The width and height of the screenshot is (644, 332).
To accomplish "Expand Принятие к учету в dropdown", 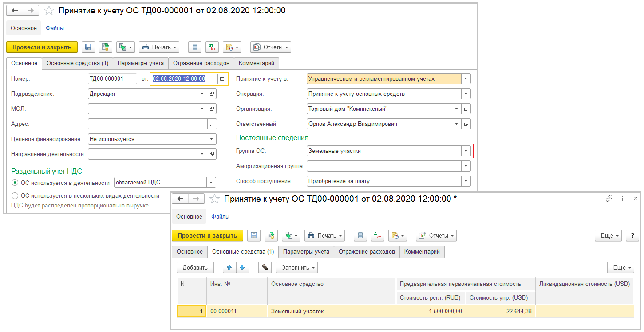I will coord(466,79).
